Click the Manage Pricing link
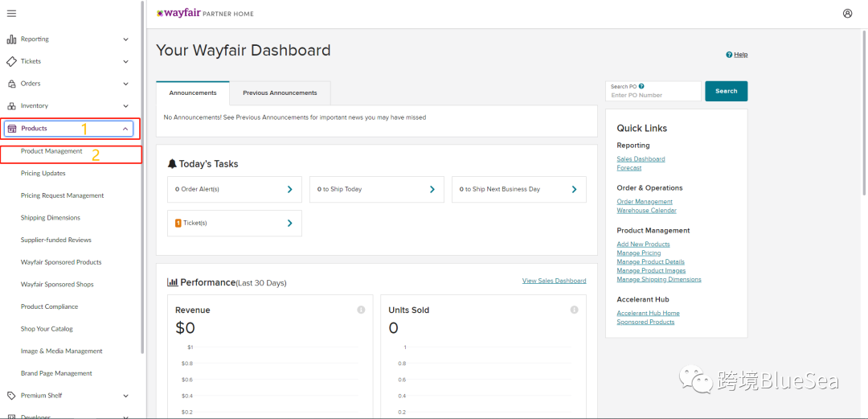This screenshot has height=419, width=868. tap(639, 253)
